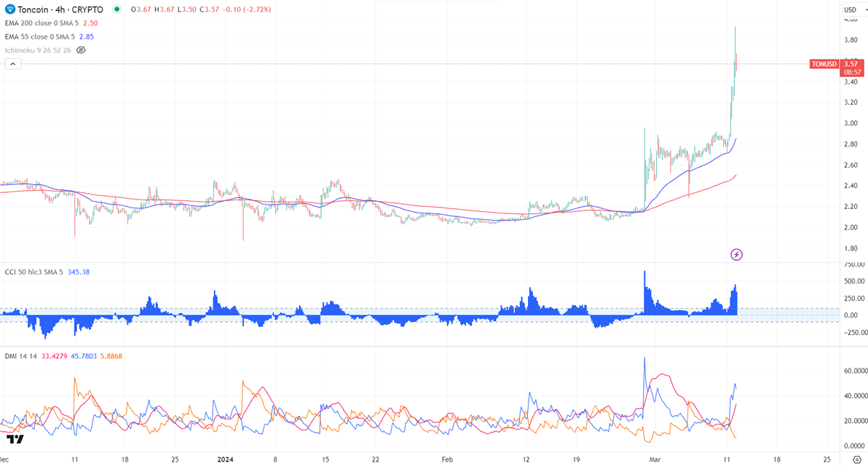Screen dimensions: 868x466
Task: Show the hidden Ichimoku indicator via eye icon
Action: tap(81, 50)
